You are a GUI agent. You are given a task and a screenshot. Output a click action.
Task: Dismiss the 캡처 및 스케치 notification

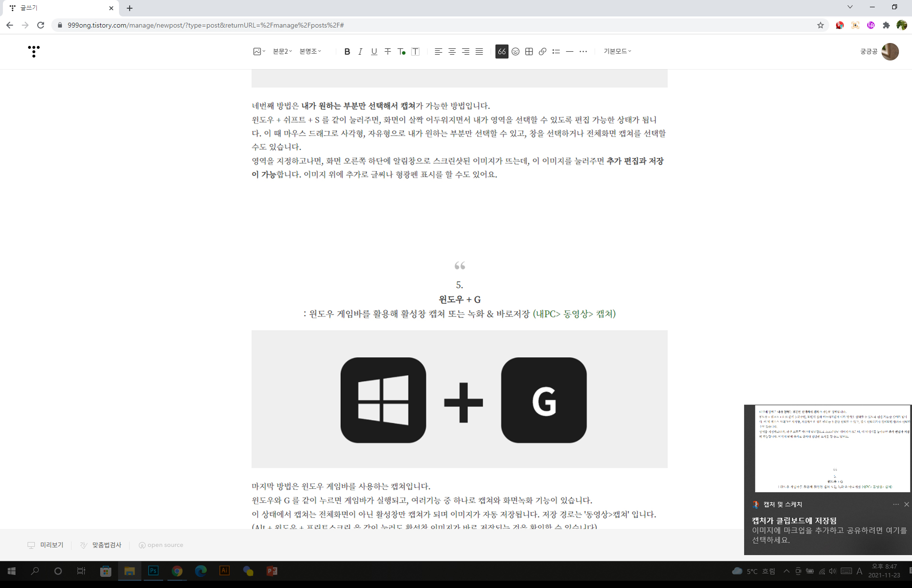pyautogui.click(x=906, y=504)
